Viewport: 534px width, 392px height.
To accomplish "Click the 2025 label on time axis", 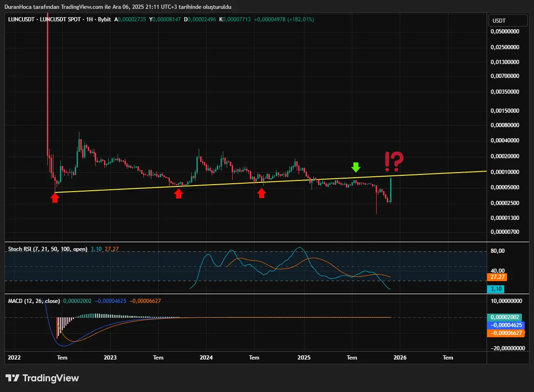I will point(304,357).
